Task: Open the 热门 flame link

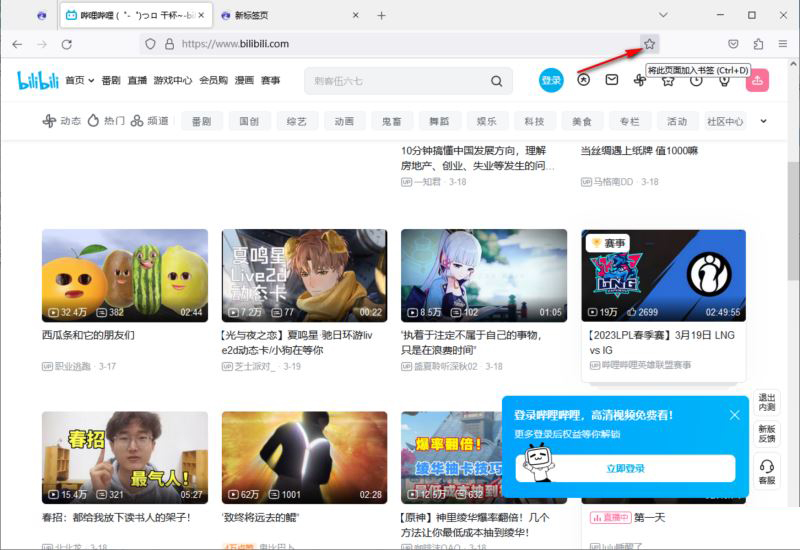Action: (x=106, y=121)
